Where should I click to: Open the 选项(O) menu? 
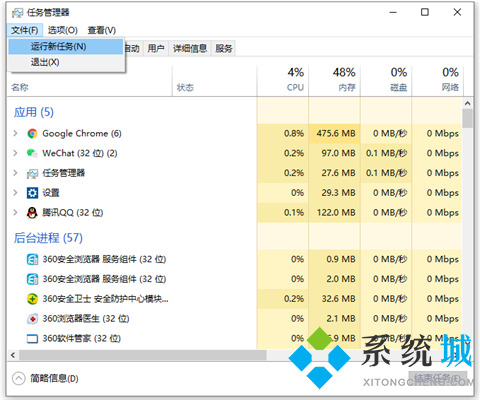click(x=63, y=30)
